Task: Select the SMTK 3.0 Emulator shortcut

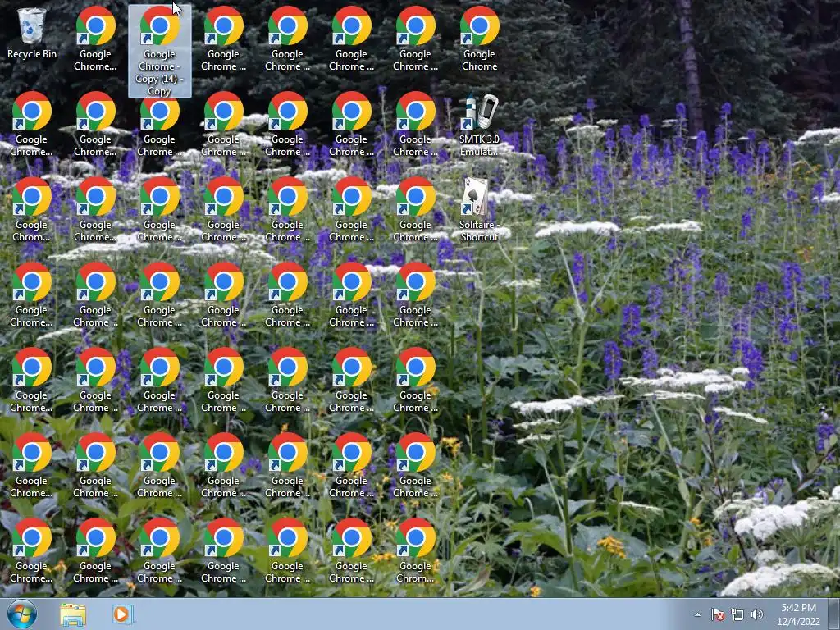Action: tap(479, 125)
